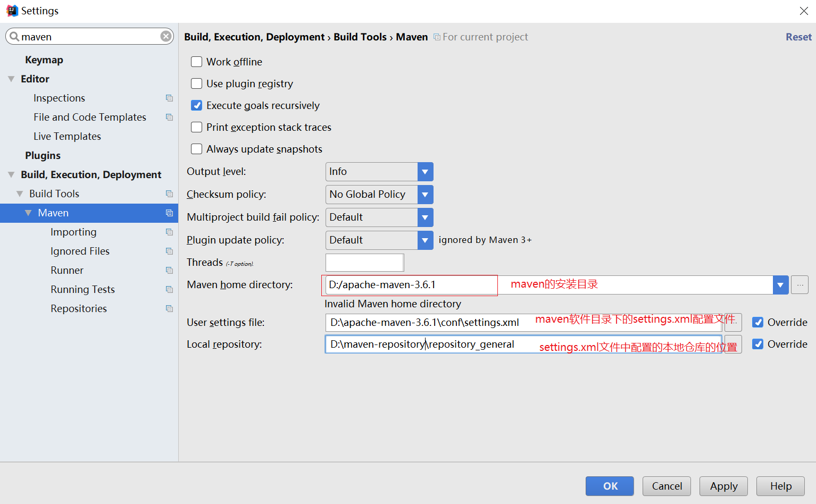Click the Local repository path field
Screen dimensions: 816x504
pyautogui.click(x=524, y=344)
